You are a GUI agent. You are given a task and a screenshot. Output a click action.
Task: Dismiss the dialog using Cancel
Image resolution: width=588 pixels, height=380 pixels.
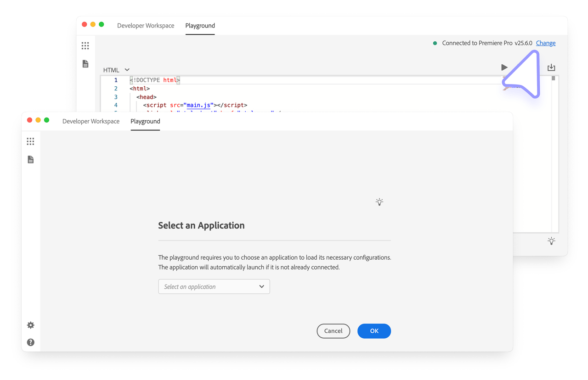click(333, 331)
